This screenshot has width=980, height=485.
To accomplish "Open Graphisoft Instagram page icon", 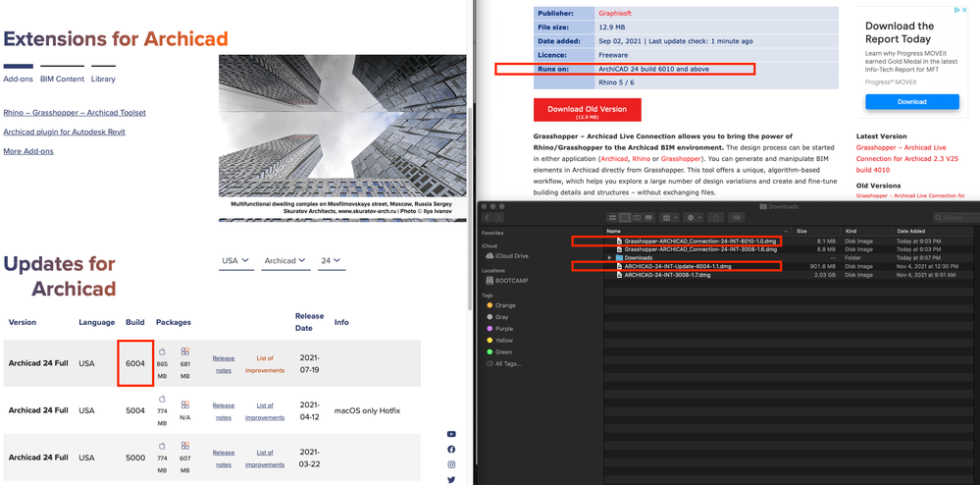I will click(451, 464).
